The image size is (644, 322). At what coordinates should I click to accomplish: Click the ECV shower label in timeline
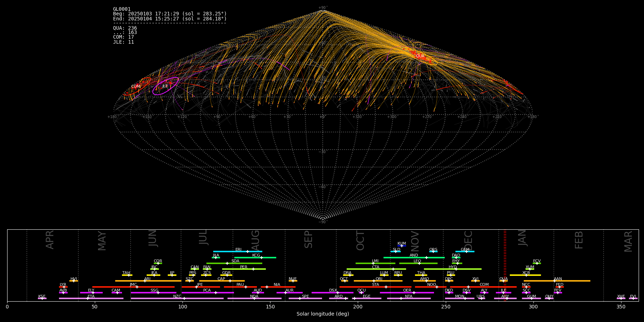(x=537, y=261)
